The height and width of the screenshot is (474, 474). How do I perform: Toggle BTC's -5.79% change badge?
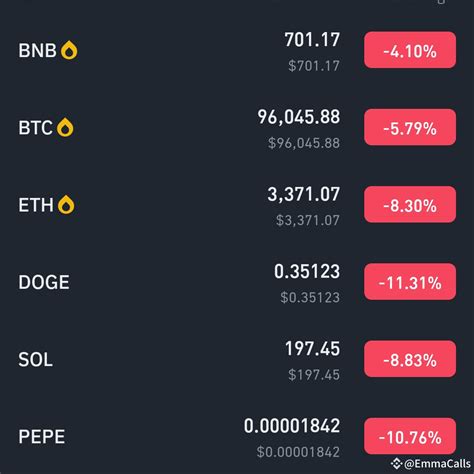point(410,127)
